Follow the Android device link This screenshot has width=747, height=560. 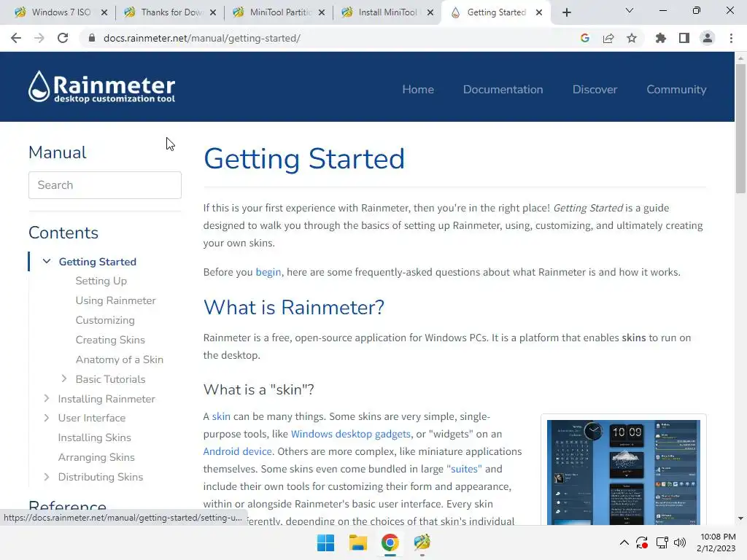click(237, 451)
